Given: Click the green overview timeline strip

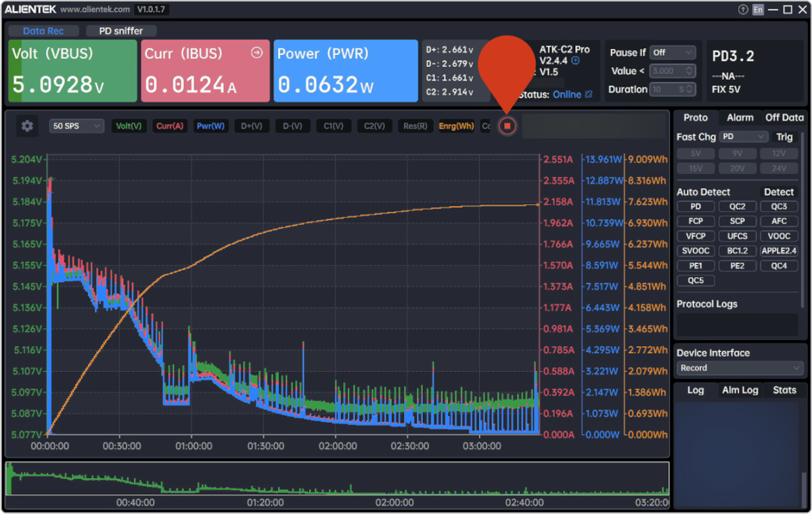Looking at the screenshot, I should click(x=337, y=478).
